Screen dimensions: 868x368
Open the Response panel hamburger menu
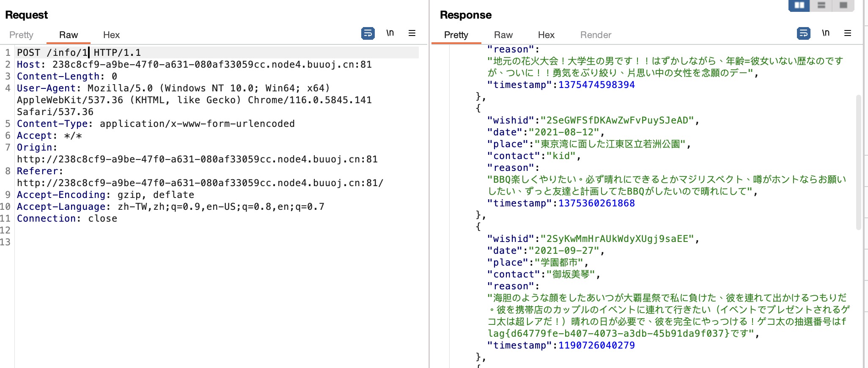[x=847, y=33]
